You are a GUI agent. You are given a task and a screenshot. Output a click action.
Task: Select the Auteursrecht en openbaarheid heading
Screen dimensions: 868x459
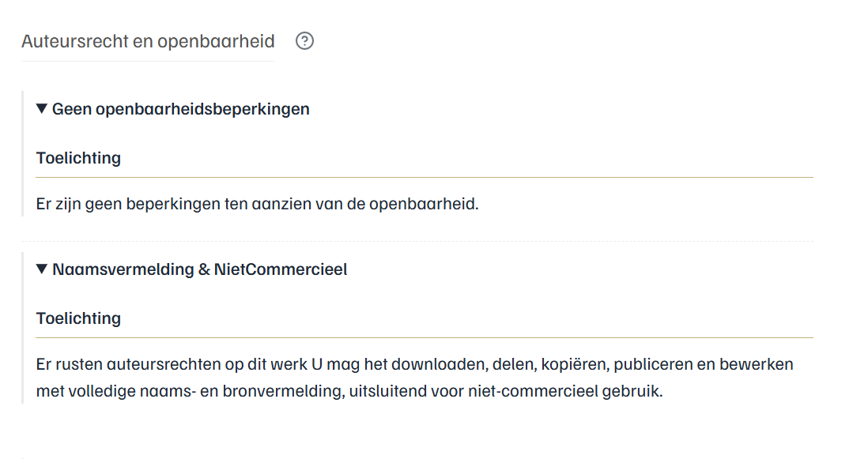point(147,41)
